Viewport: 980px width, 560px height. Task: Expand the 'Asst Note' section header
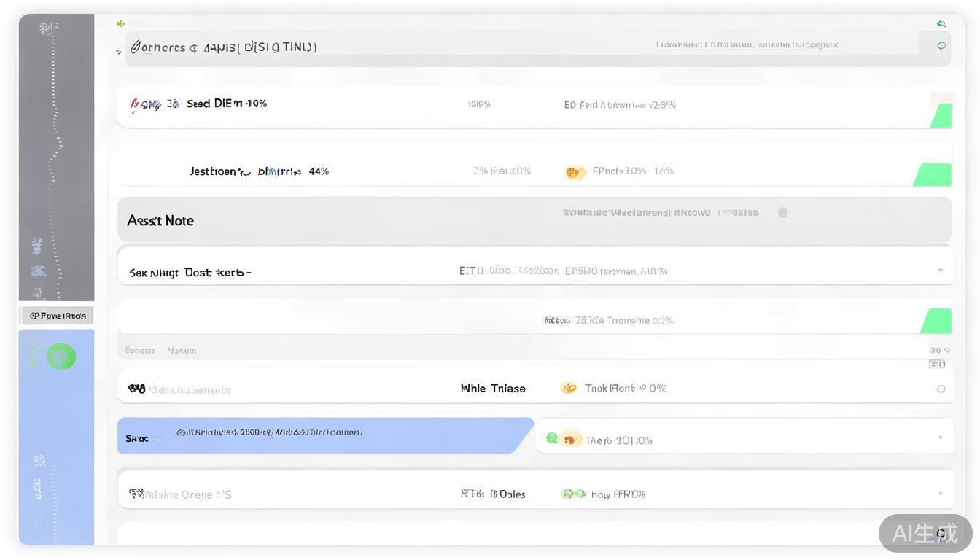160,220
